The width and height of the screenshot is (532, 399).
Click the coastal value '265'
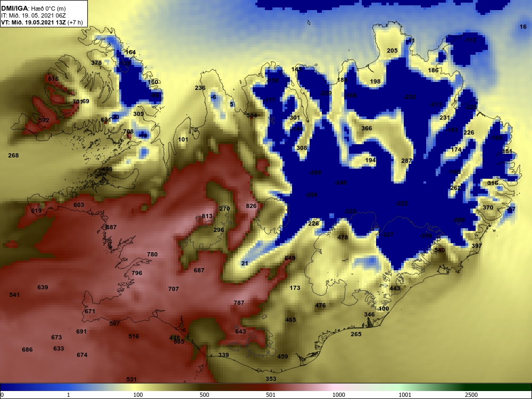pyautogui.click(x=356, y=334)
